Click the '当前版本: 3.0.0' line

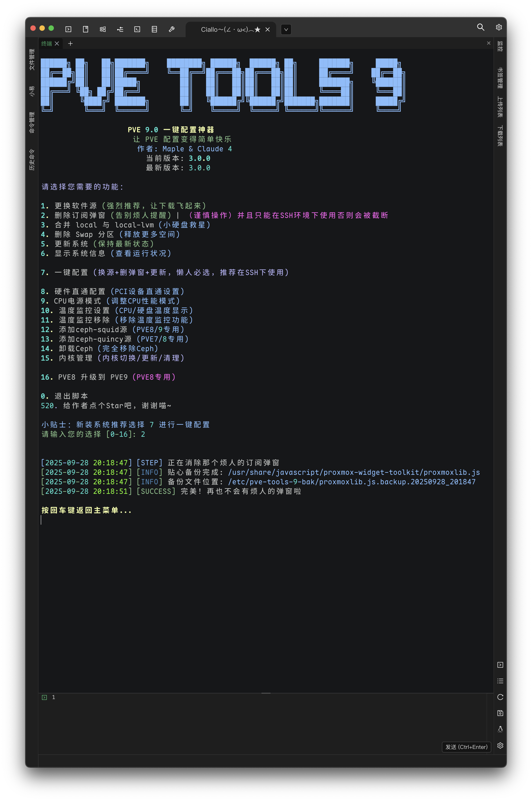click(x=178, y=159)
